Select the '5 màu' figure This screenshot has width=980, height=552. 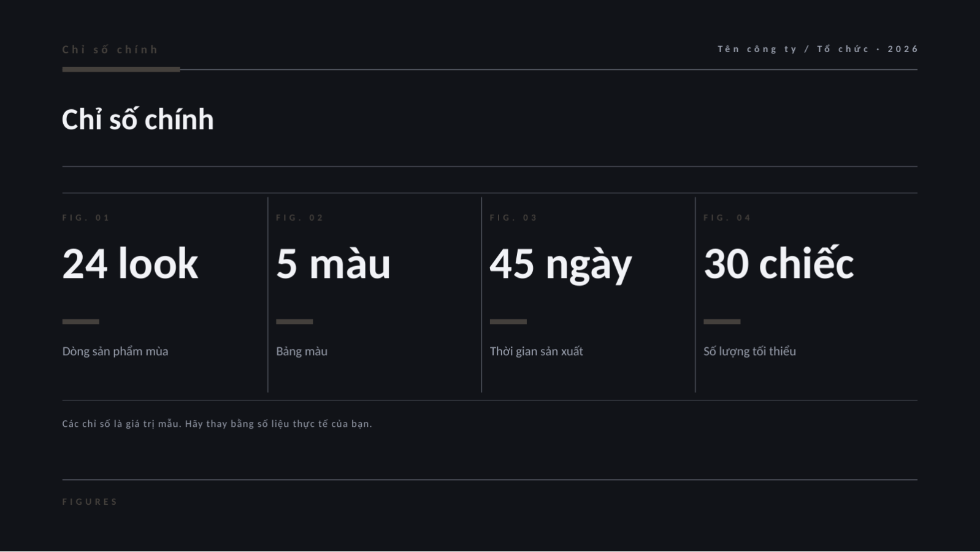point(333,264)
